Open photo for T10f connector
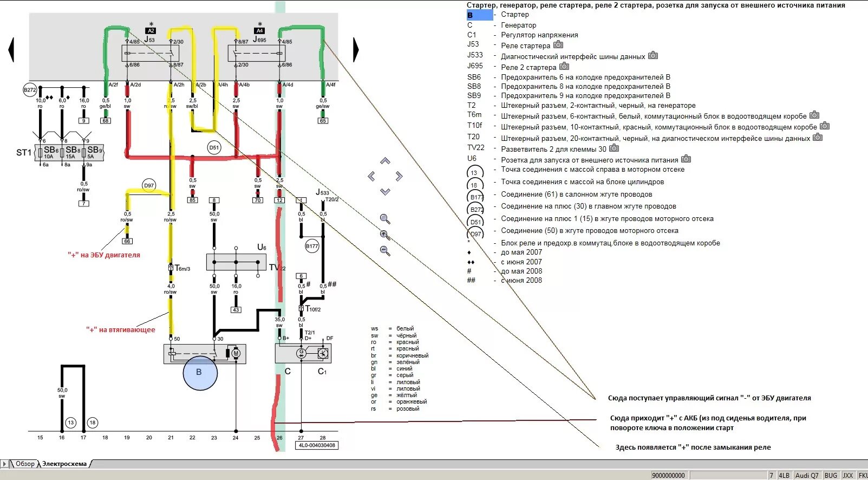 (x=825, y=126)
